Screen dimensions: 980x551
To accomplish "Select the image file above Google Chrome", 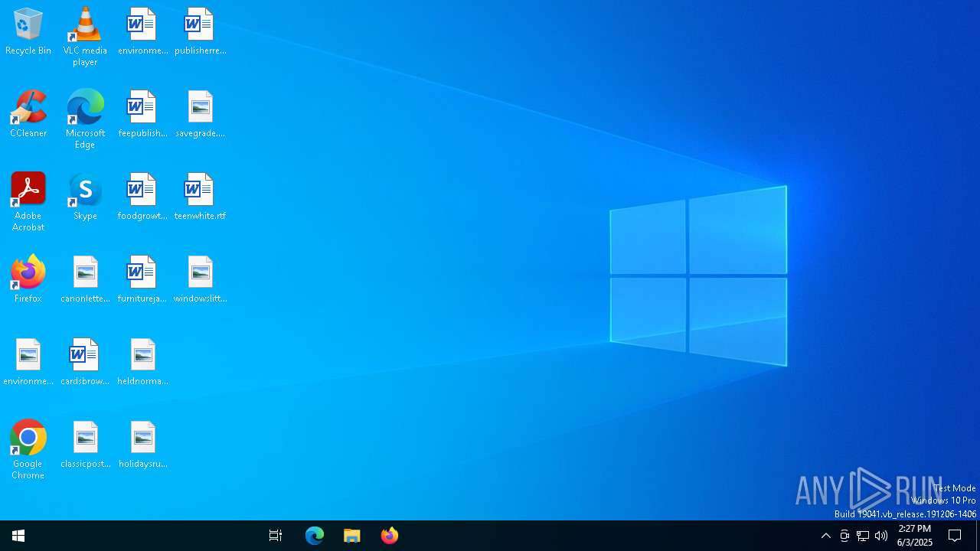I will (28, 362).
